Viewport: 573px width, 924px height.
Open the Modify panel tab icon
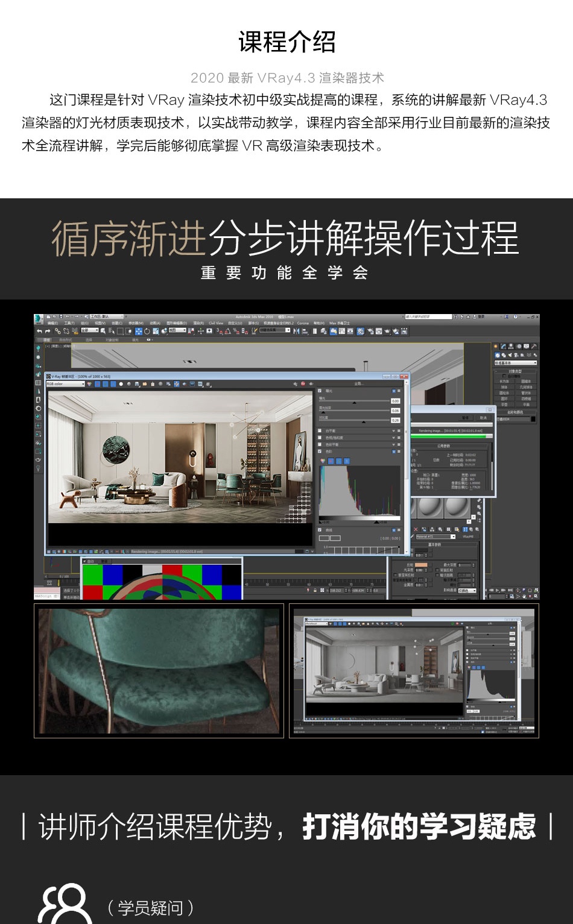[x=504, y=347]
